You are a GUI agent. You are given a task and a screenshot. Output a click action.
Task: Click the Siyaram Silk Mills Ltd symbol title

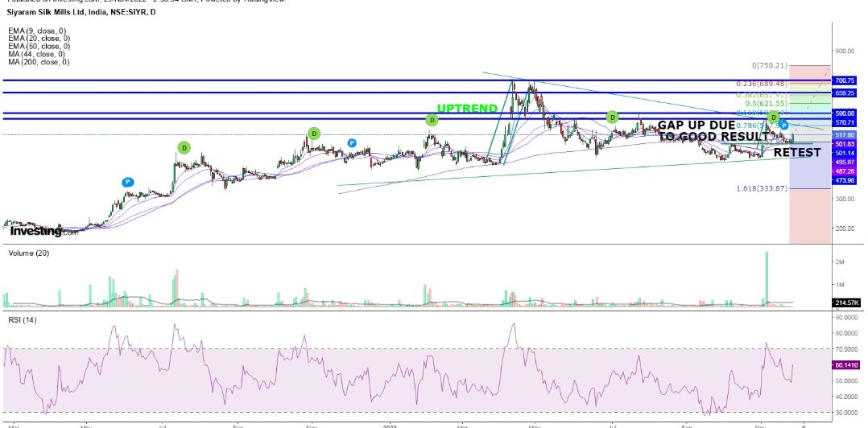tap(82, 11)
